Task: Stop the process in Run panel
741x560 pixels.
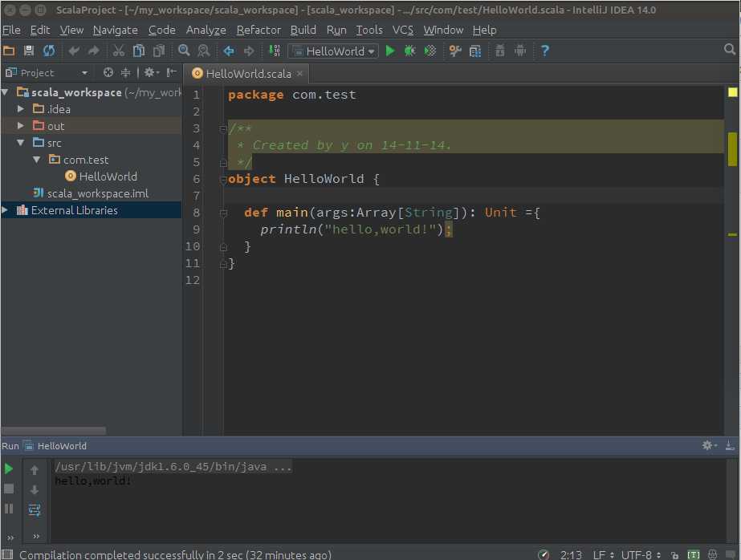Action: coord(9,489)
